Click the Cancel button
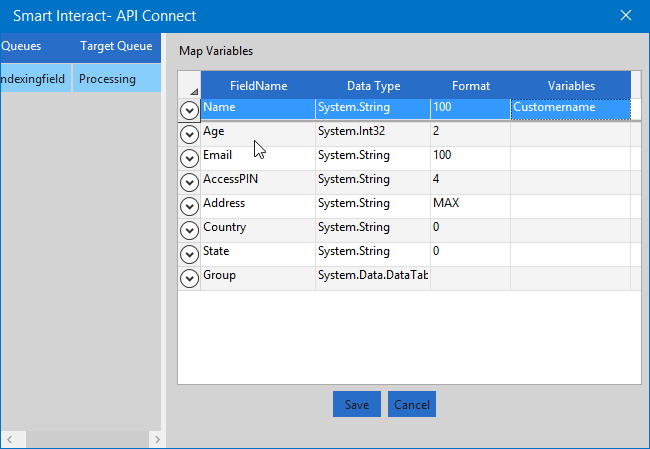650x449 pixels. [x=412, y=405]
